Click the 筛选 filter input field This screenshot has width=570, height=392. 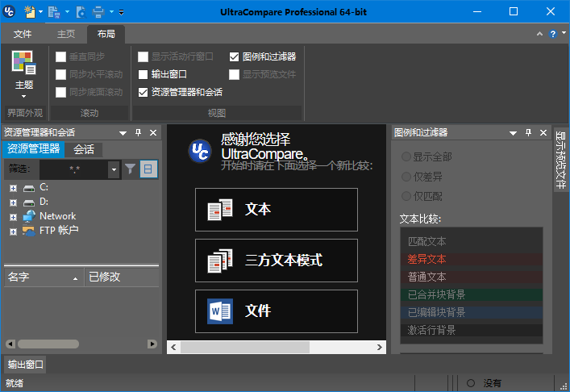pyautogui.click(x=74, y=169)
